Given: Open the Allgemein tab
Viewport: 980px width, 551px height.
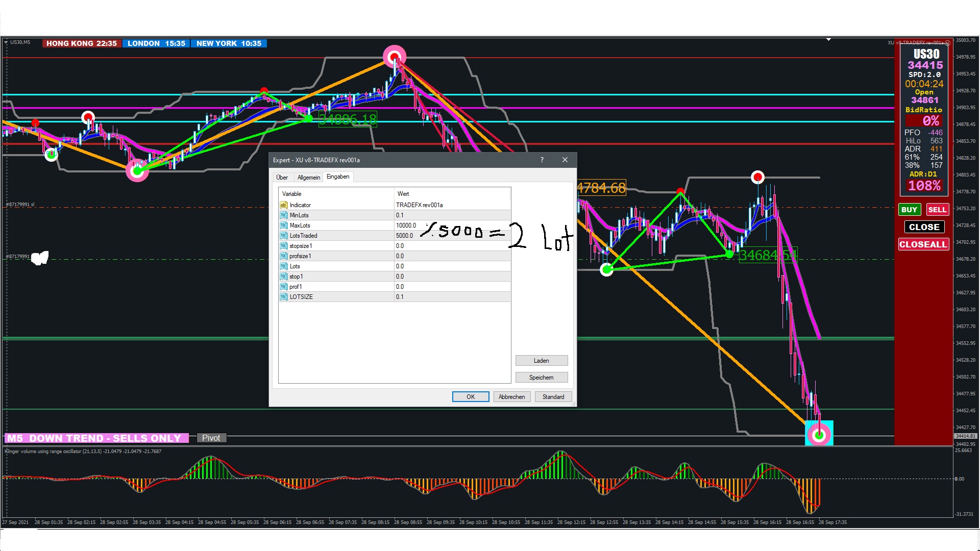Looking at the screenshot, I should click(308, 178).
